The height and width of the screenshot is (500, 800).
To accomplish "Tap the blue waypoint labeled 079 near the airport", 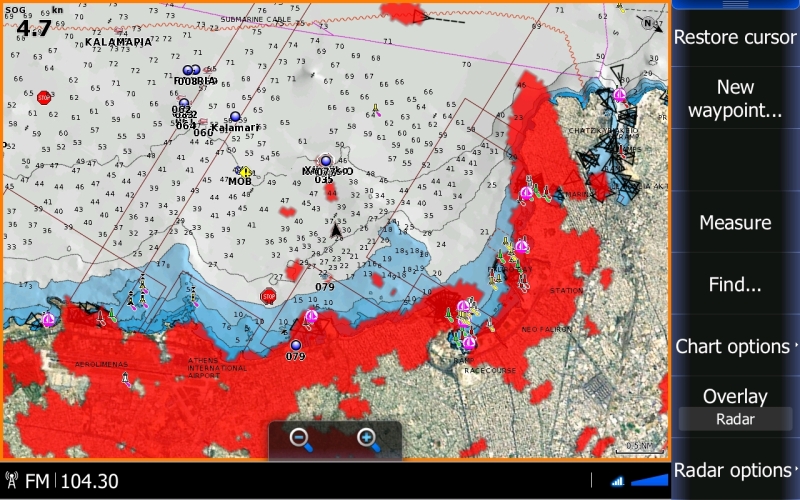I will [x=295, y=345].
